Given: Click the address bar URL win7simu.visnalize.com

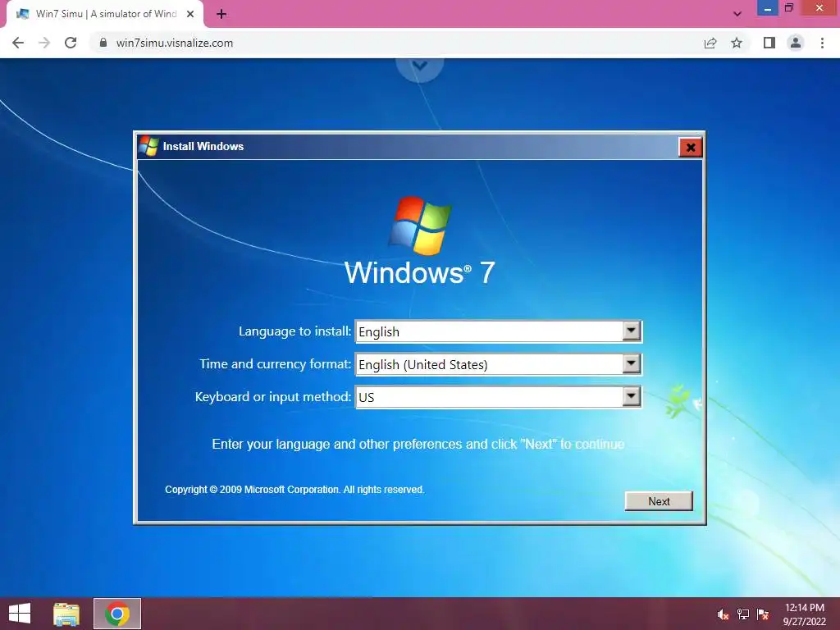Looking at the screenshot, I should coord(175,43).
